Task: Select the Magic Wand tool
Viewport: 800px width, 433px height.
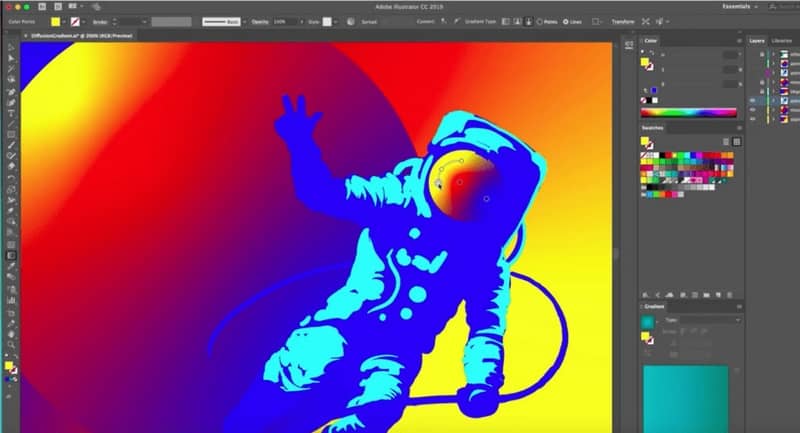Action: click(x=11, y=69)
